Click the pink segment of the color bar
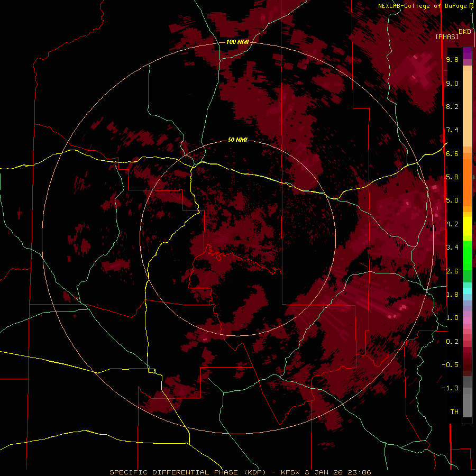476x476 pixels. (467, 321)
